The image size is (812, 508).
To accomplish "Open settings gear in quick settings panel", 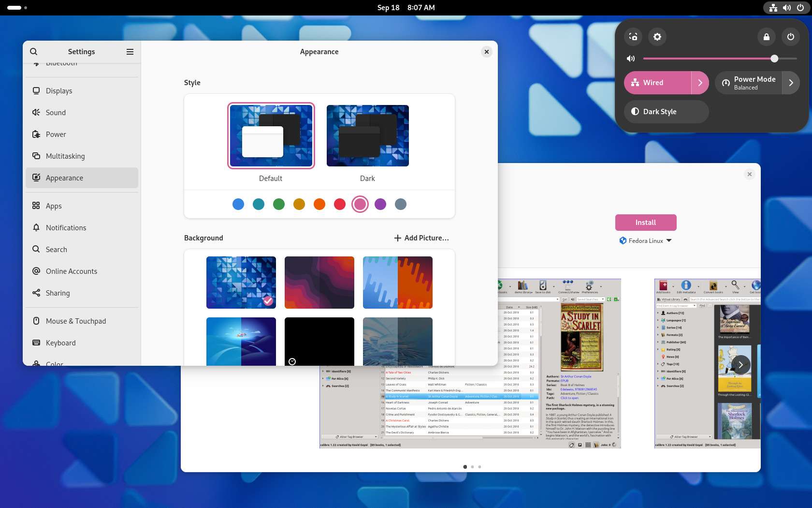I will pyautogui.click(x=657, y=37).
